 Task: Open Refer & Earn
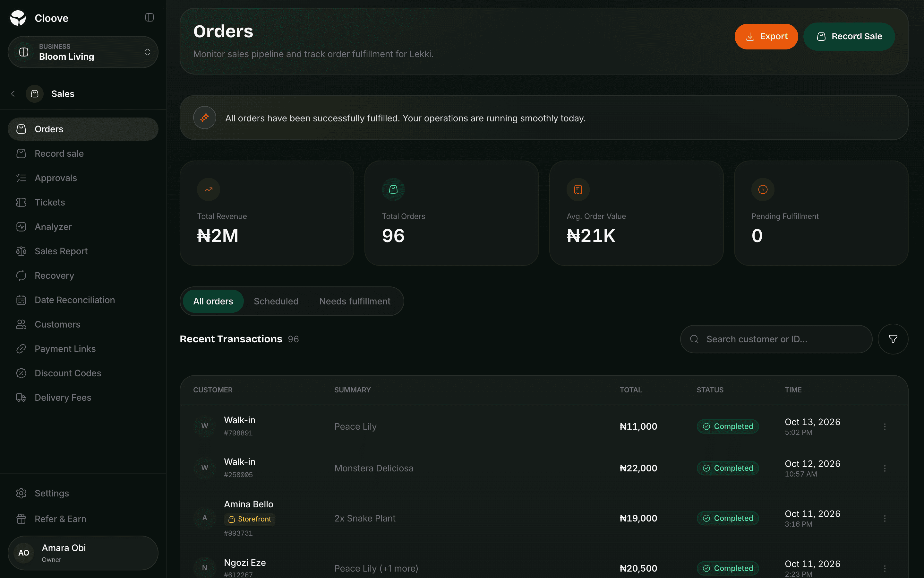click(83, 519)
